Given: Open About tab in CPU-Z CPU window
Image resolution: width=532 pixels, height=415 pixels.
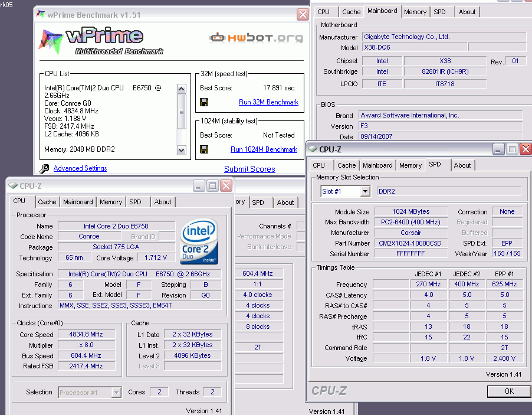Looking at the screenshot, I should (x=163, y=202).
